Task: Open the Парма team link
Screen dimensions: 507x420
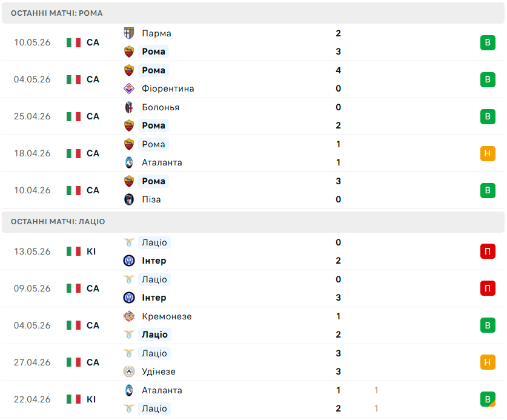Action: 156,33
